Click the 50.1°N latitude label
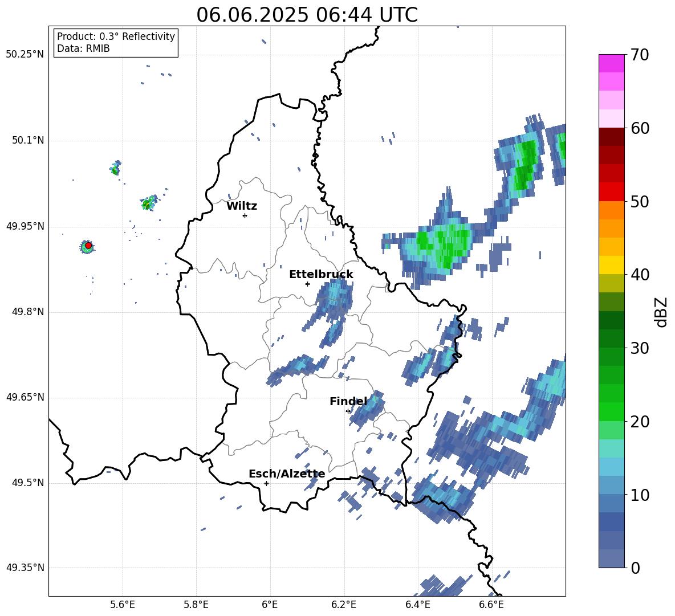The height and width of the screenshot is (616, 675). [x=27, y=141]
